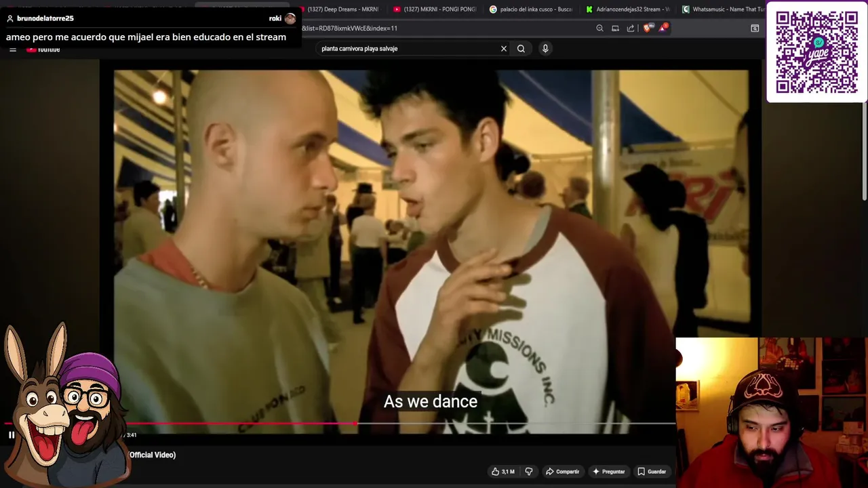
Task: Click the roki user avatar
Action: pyautogui.click(x=290, y=18)
